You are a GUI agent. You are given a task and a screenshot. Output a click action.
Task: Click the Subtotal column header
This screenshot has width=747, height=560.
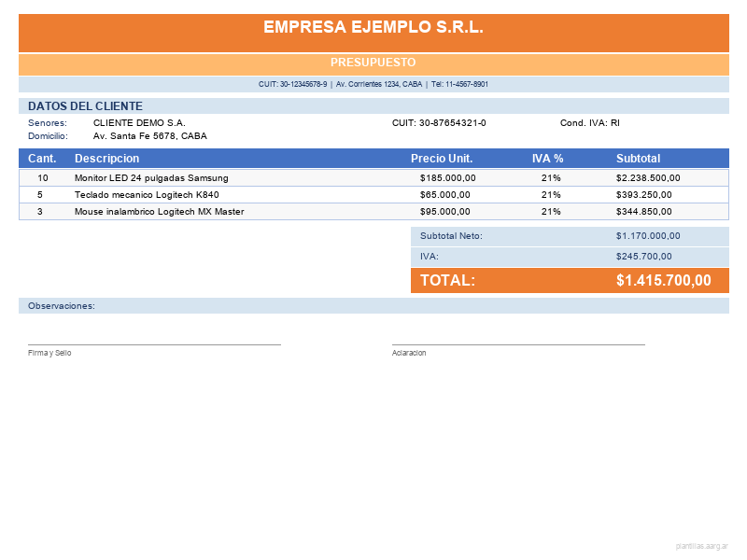coord(638,159)
